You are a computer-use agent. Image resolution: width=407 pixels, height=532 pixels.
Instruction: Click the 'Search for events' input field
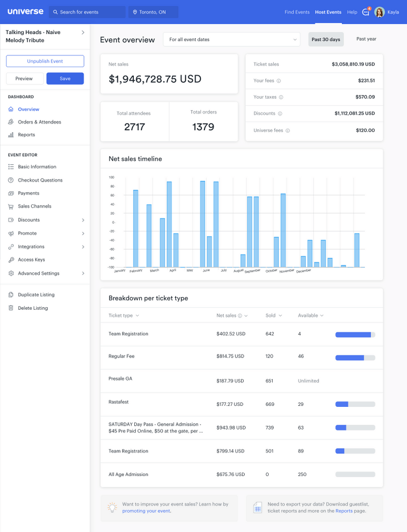(86, 11)
